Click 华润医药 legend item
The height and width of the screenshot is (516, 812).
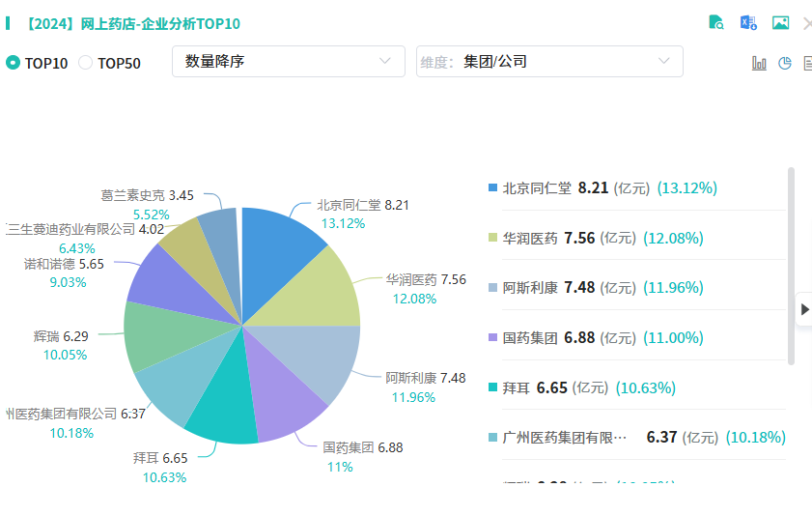[530, 239]
